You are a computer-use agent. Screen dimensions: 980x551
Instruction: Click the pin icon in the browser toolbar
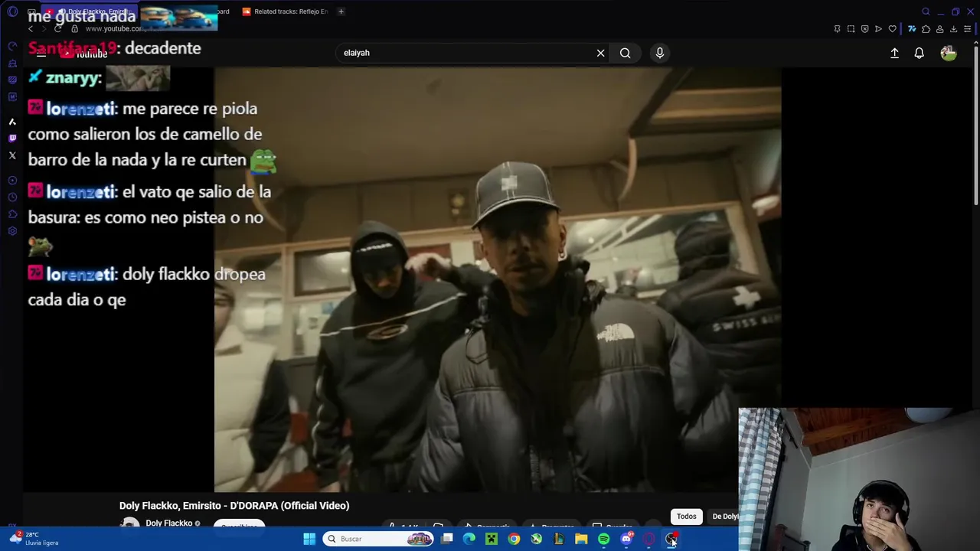tap(837, 29)
